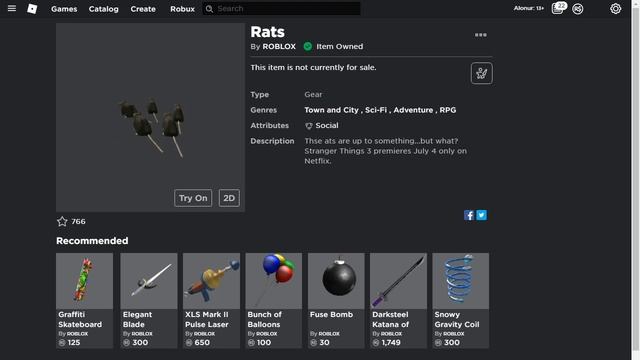Open the Robux menu
Image resolution: width=640 pixels, height=360 pixels.
coord(182,9)
